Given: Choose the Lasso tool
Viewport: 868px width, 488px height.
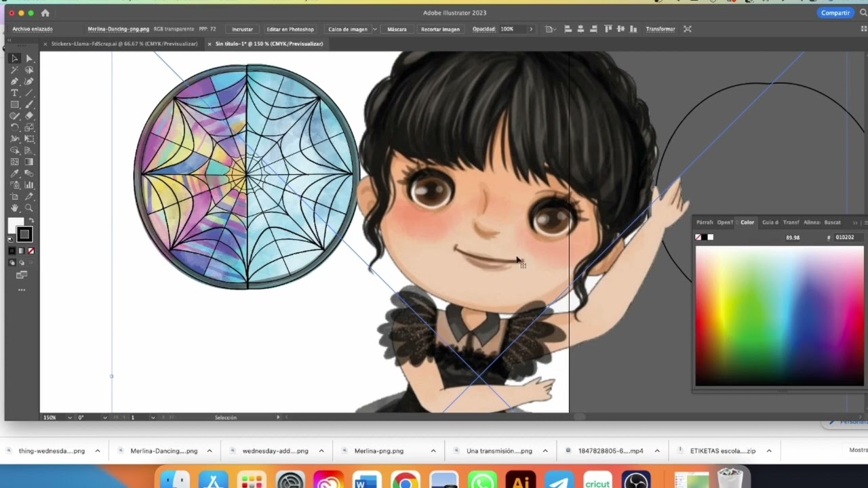Looking at the screenshot, I should point(29,70).
